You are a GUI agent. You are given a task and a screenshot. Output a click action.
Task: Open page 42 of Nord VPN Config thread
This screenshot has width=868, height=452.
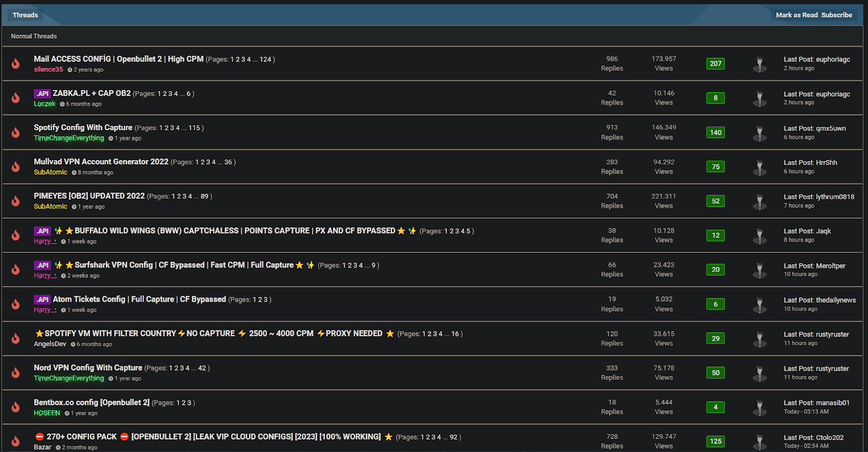point(202,368)
